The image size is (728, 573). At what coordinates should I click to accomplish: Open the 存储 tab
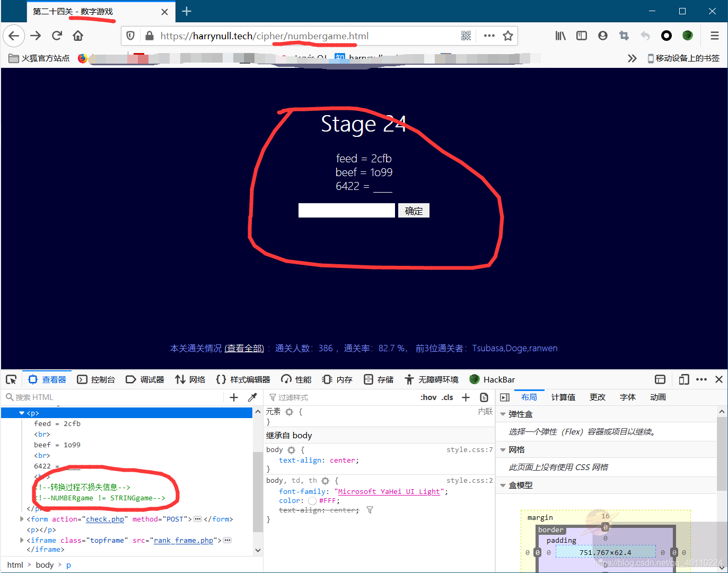pyautogui.click(x=379, y=379)
